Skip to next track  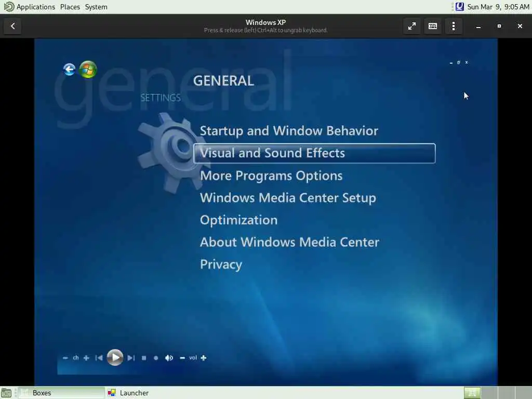coord(131,358)
